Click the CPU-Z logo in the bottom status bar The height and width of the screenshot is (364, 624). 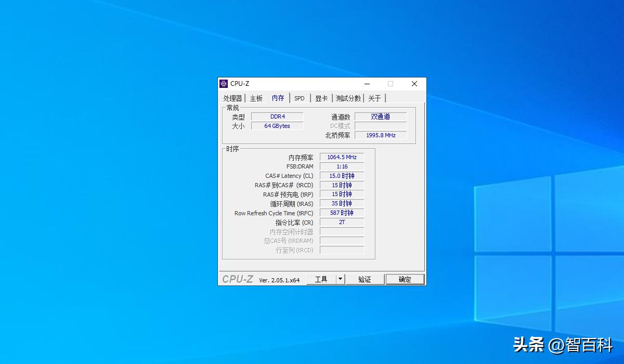(x=237, y=279)
